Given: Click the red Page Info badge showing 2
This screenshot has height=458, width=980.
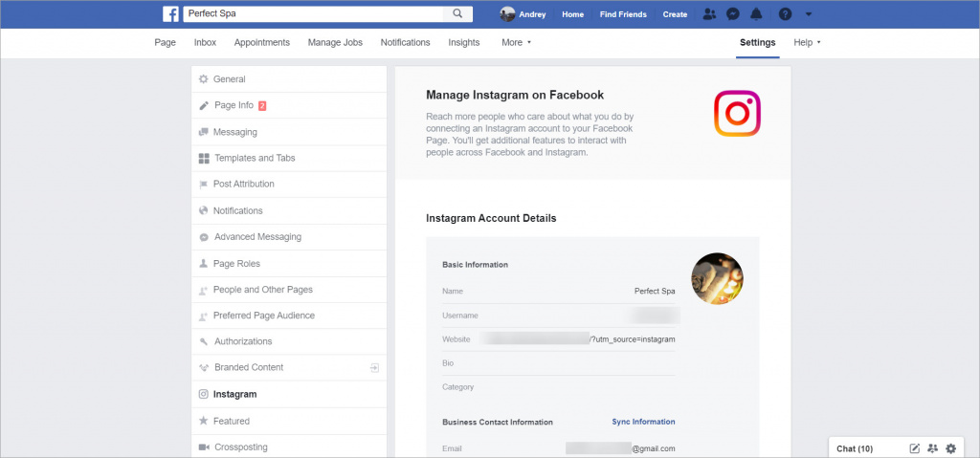Looking at the screenshot, I should tap(262, 105).
